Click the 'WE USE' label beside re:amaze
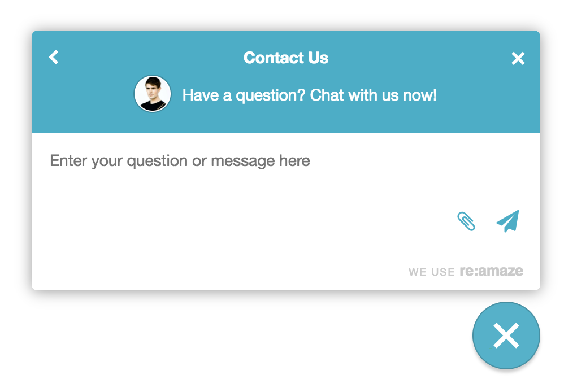 point(431,272)
